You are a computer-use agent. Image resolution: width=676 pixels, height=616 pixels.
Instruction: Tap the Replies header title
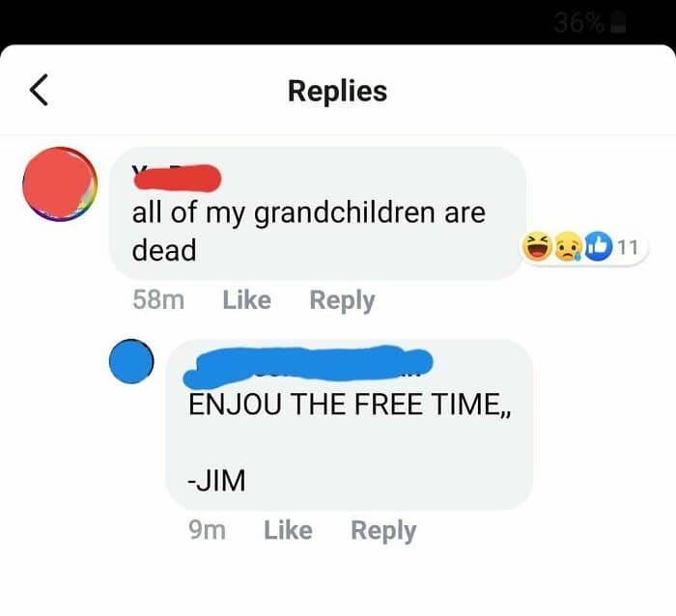pyautogui.click(x=338, y=91)
